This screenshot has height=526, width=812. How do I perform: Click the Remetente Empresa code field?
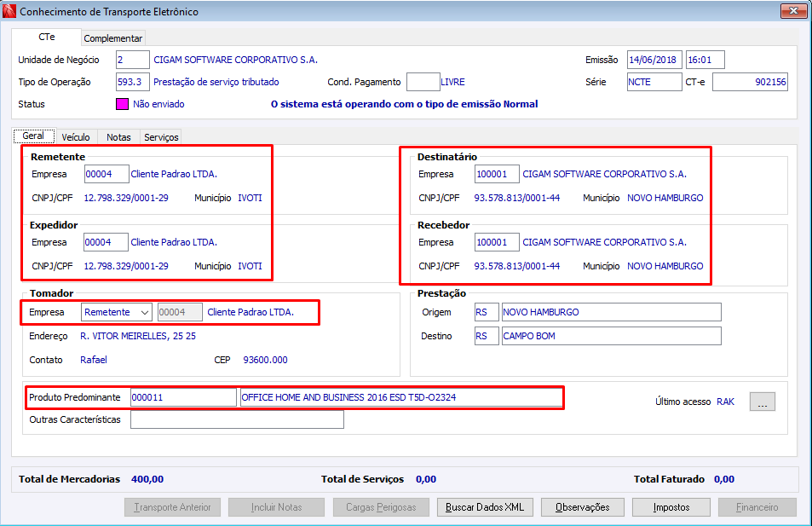coord(107,174)
